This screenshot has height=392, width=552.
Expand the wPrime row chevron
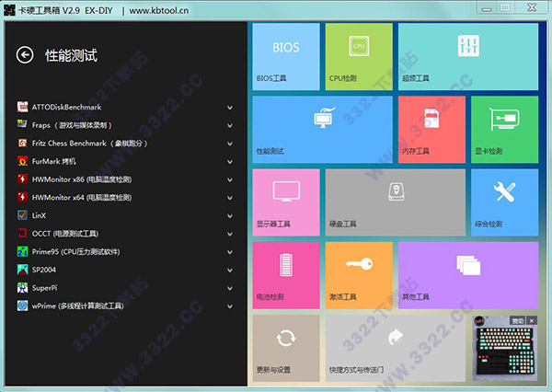tap(230, 306)
